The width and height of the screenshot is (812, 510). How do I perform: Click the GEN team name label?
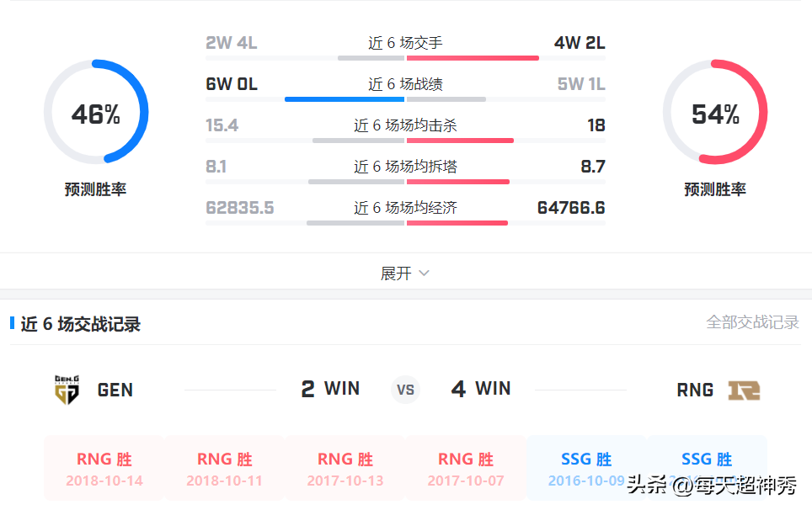coord(115,390)
